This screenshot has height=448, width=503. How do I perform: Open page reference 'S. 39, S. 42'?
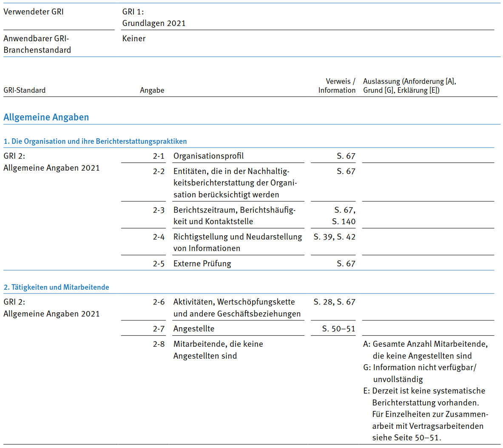(334, 237)
